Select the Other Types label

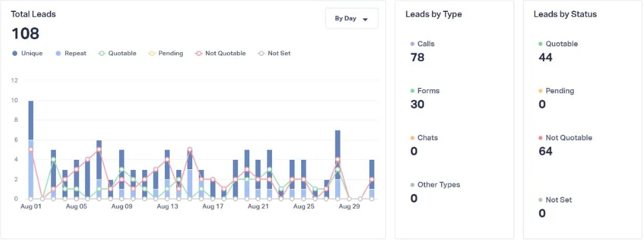click(439, 185)
